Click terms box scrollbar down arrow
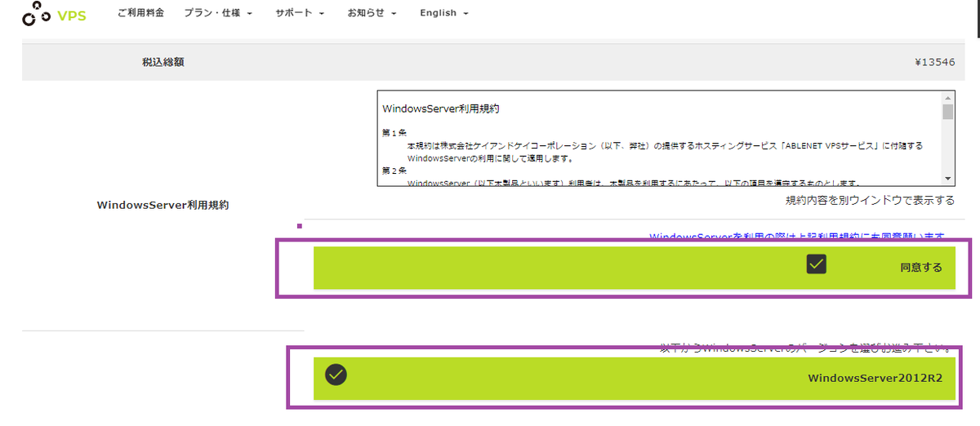The image size is (980, 426). (947, 179)
